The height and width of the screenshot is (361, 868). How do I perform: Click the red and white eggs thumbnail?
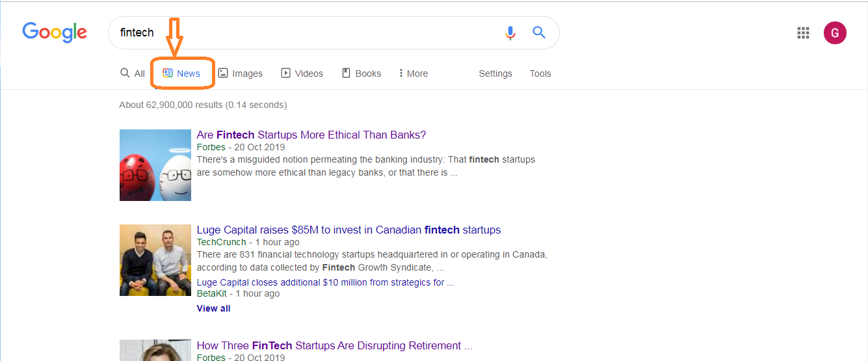[x=155, y=165]
